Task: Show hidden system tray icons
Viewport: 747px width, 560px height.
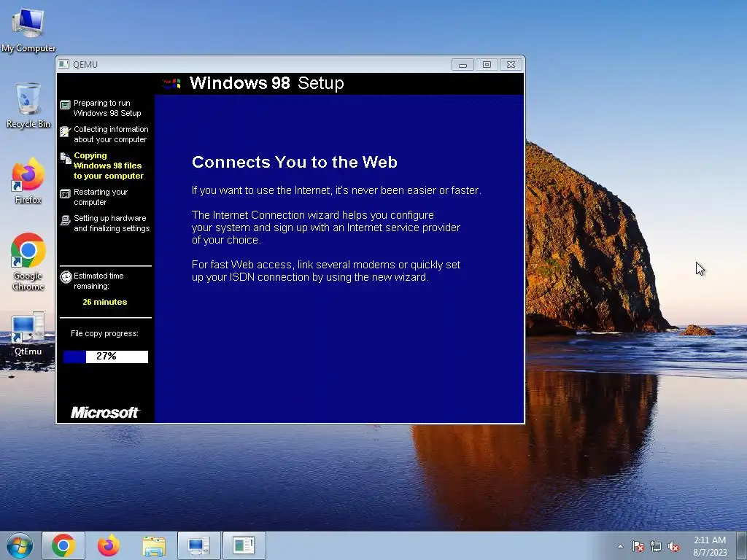Action: 620,546
